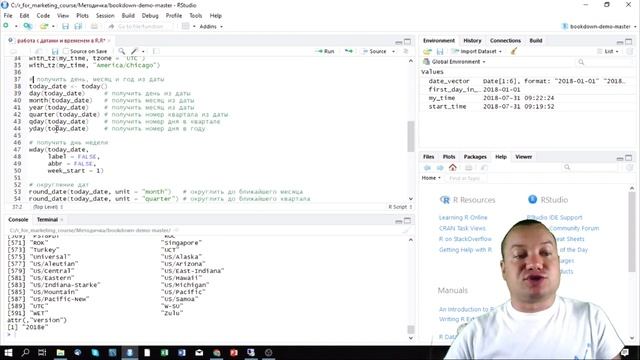Open the Addins dropdown
Viewport: 640px width, 360px height.
click(x=211, y=27)
